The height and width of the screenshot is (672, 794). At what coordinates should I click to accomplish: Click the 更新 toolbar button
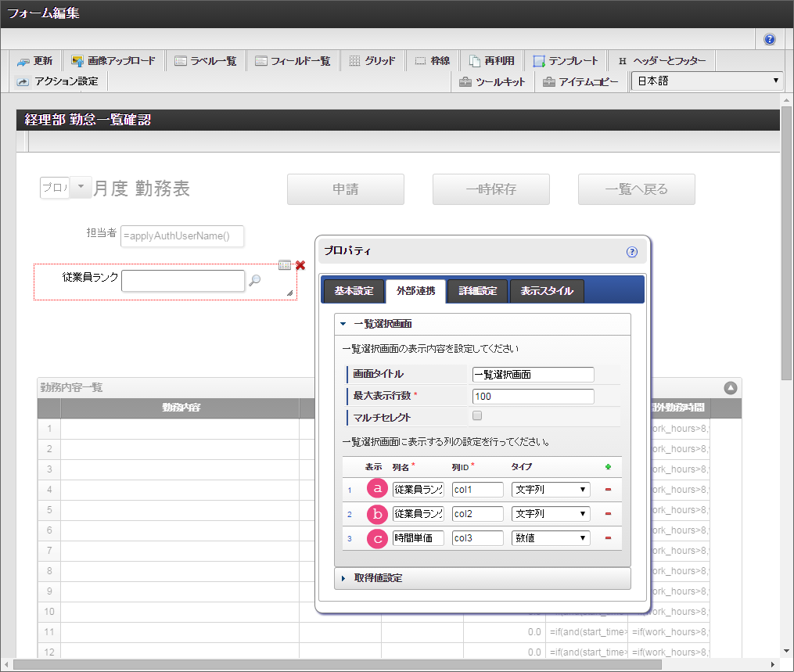[35, 61]
